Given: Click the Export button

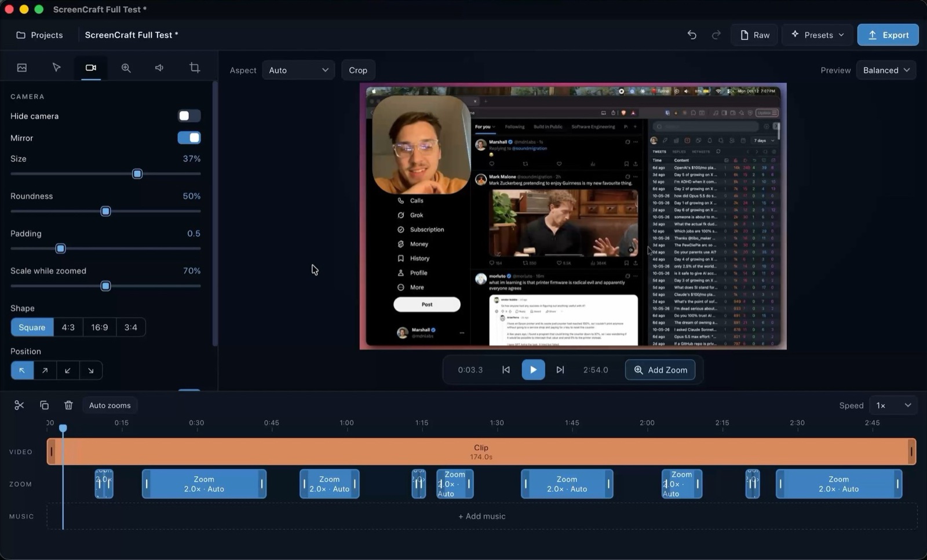Looking at the screenshot, I should coord(888,35).
